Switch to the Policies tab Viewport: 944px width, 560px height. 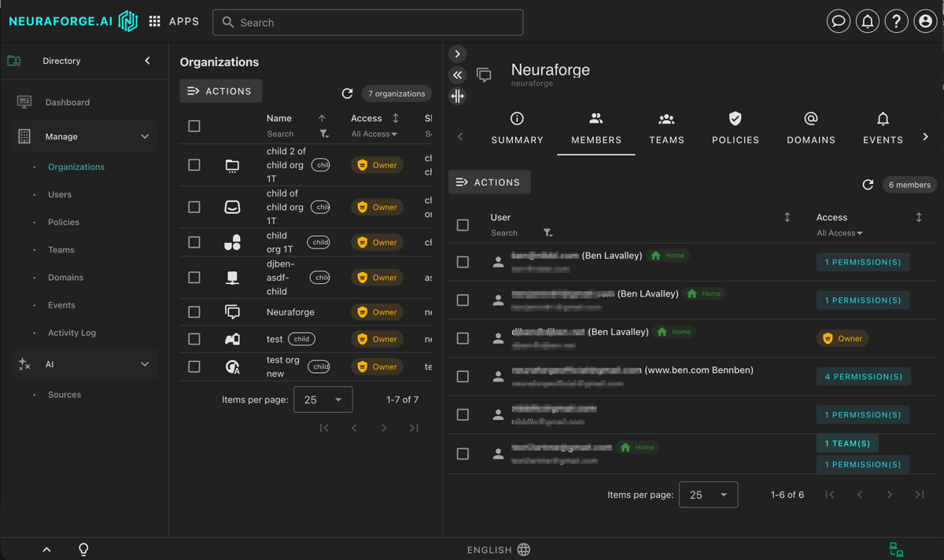click(x=736, y=128)
